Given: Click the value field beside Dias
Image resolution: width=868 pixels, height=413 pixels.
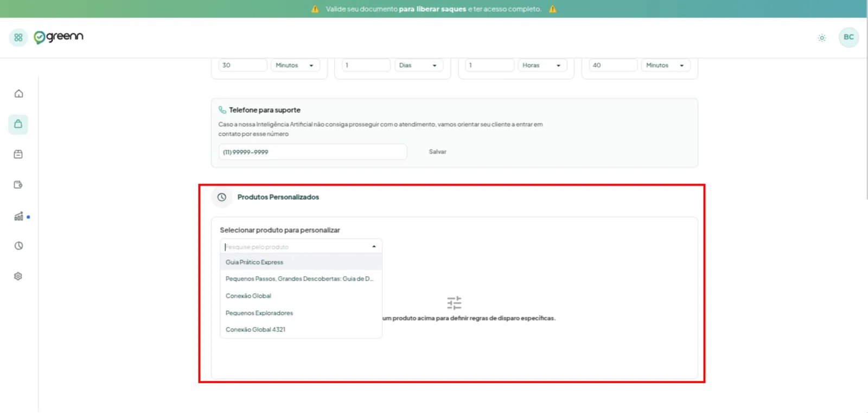Looking at the screenshot, I should (x=366, y=65).
